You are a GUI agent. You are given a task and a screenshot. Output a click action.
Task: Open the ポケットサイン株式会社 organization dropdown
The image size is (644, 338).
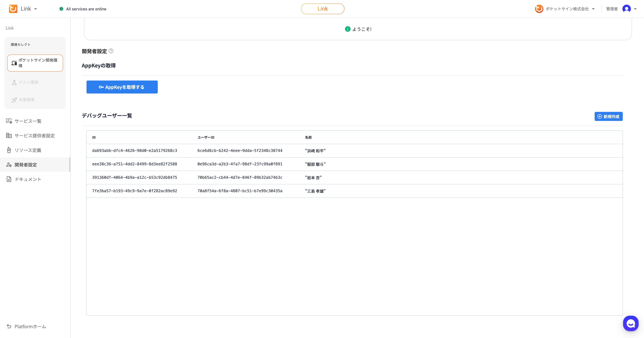click(593, 9)
